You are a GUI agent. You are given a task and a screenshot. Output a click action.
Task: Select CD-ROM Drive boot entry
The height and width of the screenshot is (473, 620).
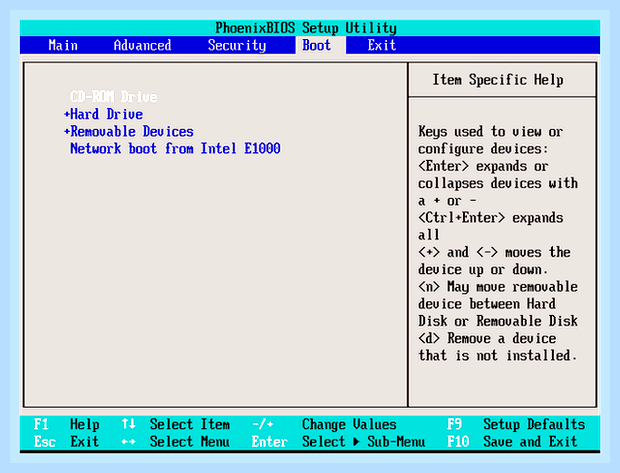pyautogui.click(x=113, y=96)
